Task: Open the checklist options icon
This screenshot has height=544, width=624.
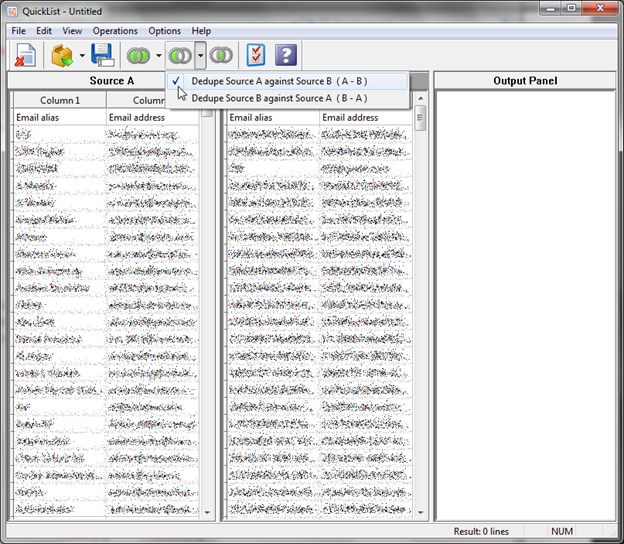Action: point(256,55)
